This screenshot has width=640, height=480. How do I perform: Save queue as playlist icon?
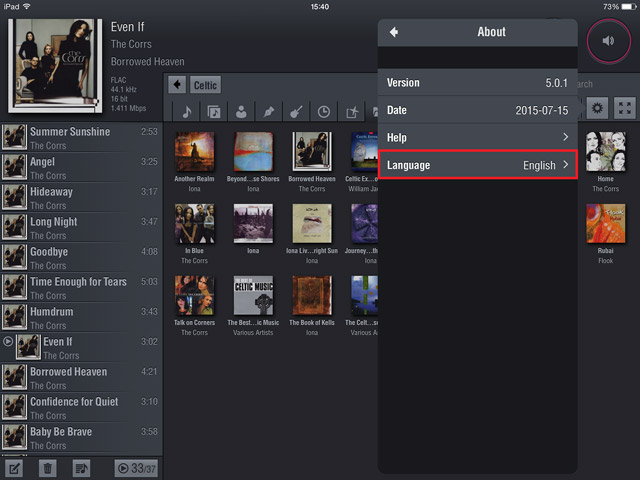[x=81, y=467]
